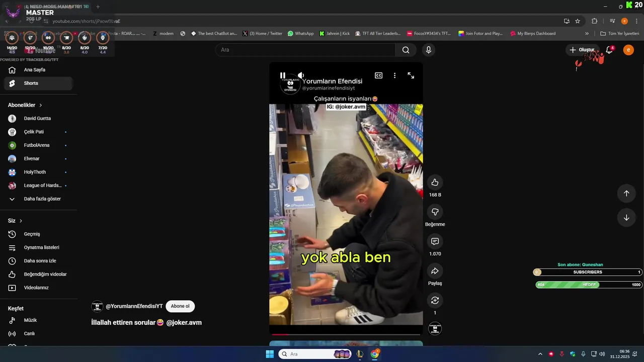Screen dimensions: 644x362
Task: Expand the Siz section chevron
Action: point(21,221)
